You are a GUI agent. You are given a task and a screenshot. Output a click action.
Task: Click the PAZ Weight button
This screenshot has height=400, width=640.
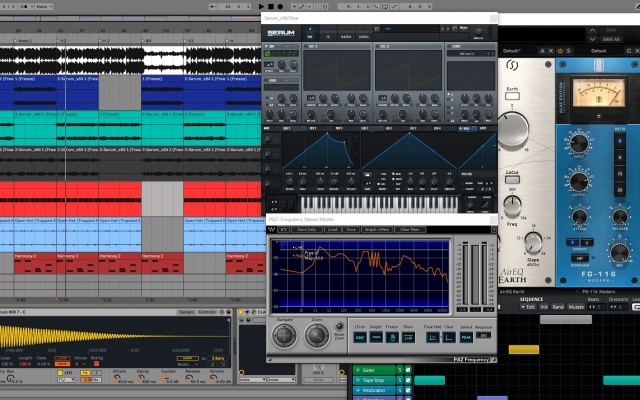point(376,337)
